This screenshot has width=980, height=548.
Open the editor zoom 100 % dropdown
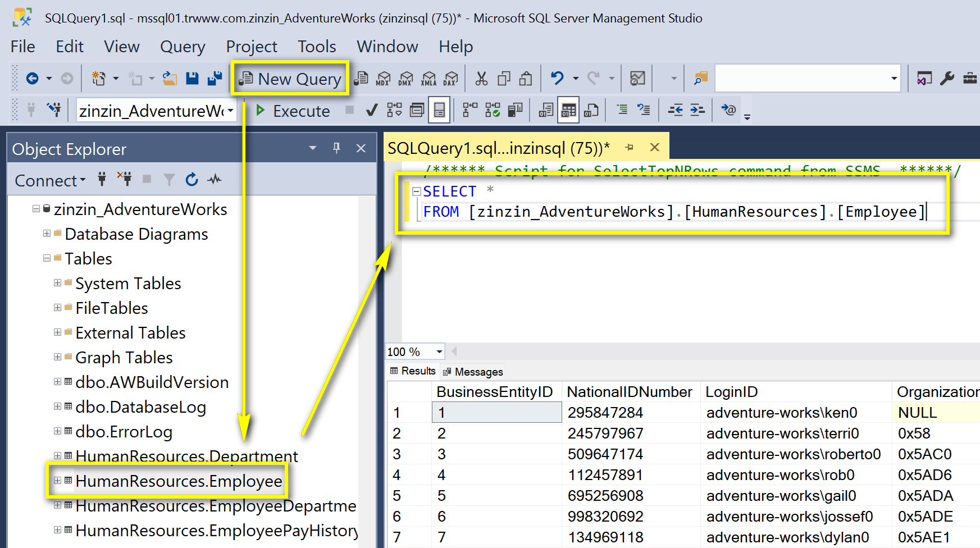tap(439, 351)
